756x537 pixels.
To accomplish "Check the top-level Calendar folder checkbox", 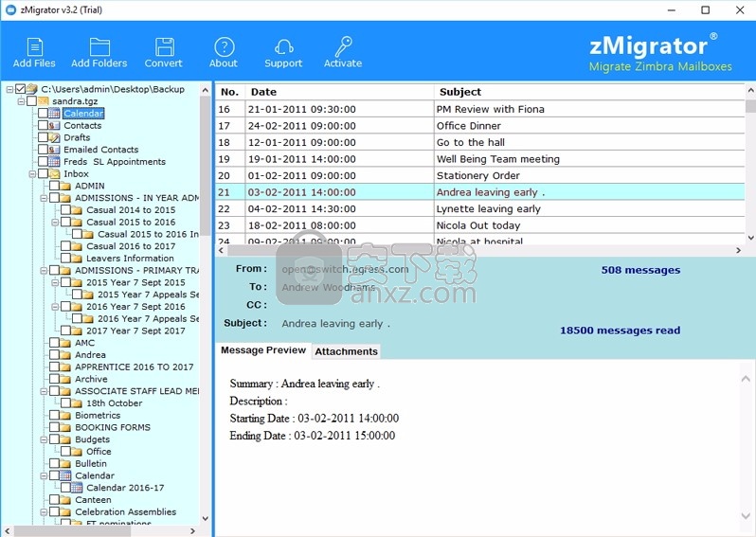I will (43, 114).
